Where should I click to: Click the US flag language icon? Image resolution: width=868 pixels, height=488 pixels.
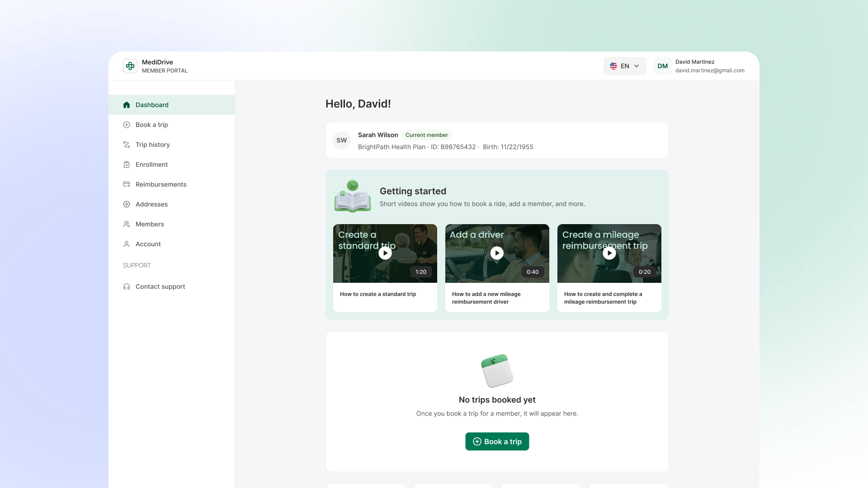click(x=613, y=66)
